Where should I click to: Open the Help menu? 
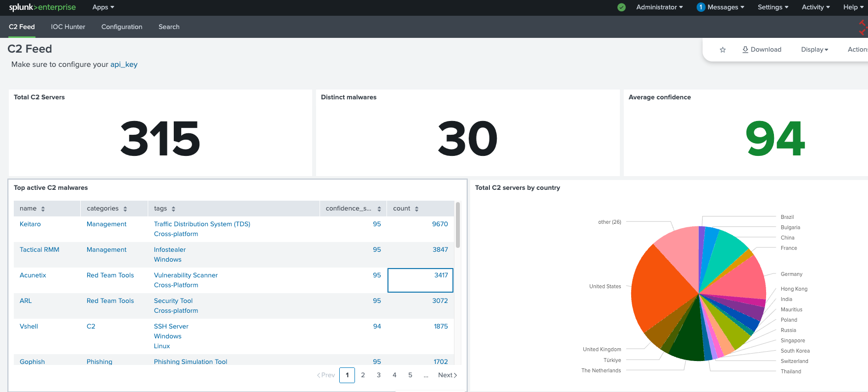click(853, 7)
